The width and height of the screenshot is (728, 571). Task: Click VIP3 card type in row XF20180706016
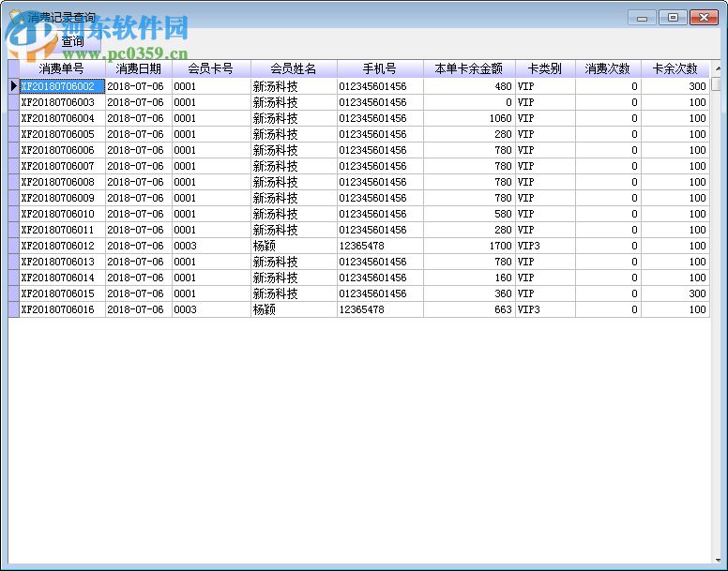pyautogui.click(x=545, y=309)
